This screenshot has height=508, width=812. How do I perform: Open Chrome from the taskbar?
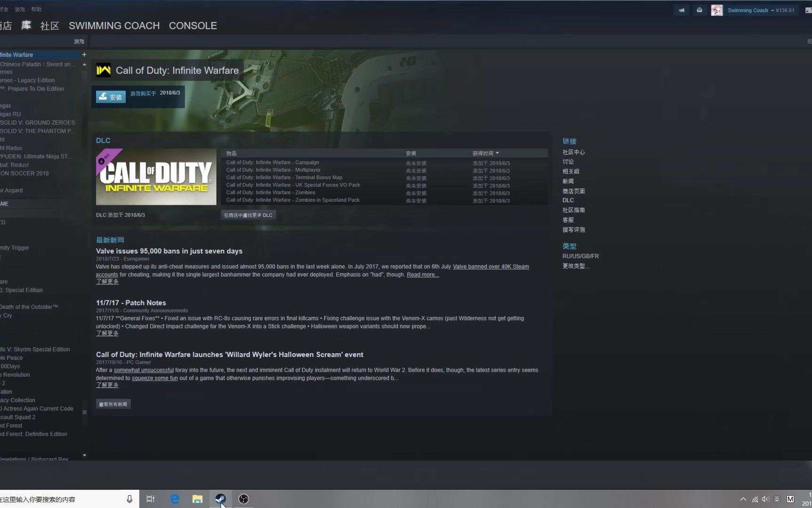(x=243, y=499)
